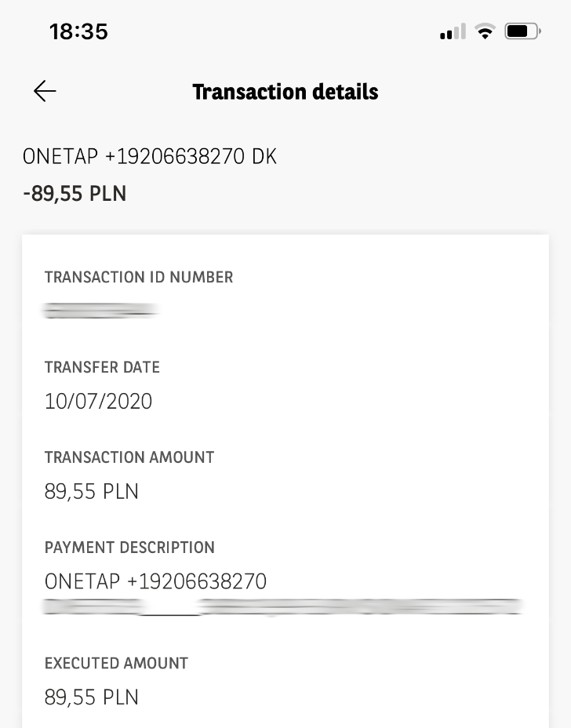The image size is (571, 728).
Task: Tap the TRANSACTION AMOUNT label
Action: tap(129, 457)
